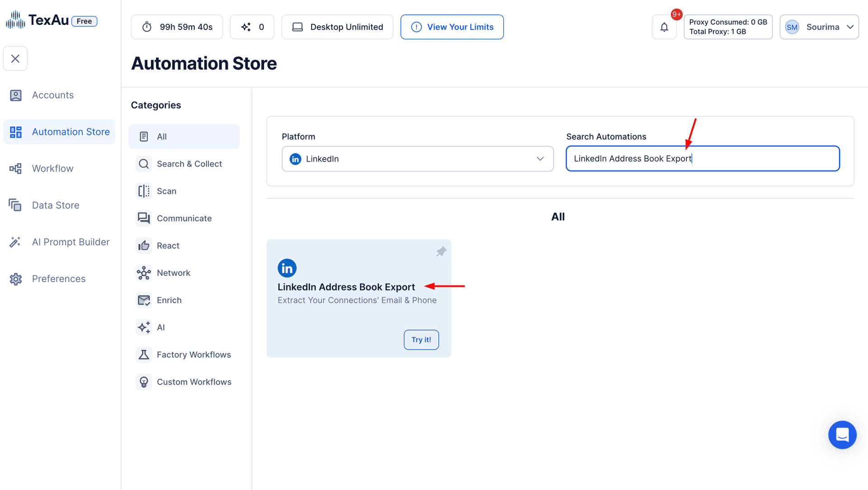Click the LinkedIn icon in Platform dropdown
The image size is (868, 490).
click(295, 159)
